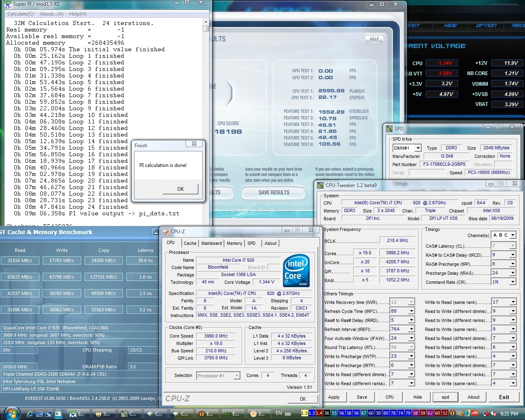
Task: Open the Four Activate Window (tFAW) dropdown
Action: tap(411, 338)
